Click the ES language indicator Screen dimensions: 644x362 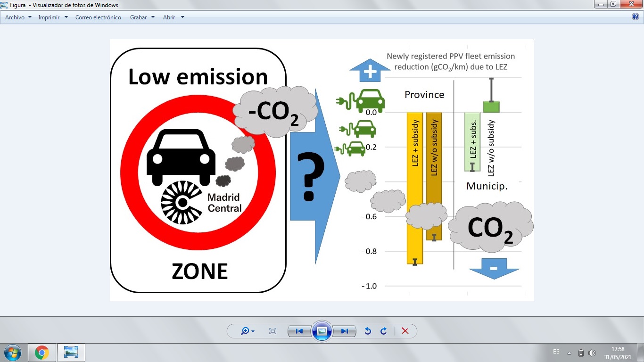pos(556,352)
